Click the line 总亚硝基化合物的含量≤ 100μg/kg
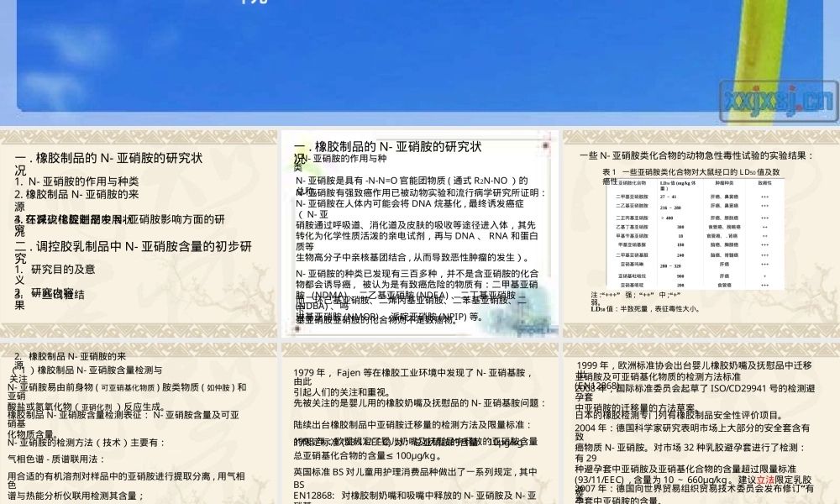The image size is (840, 504). pos(369,456)
